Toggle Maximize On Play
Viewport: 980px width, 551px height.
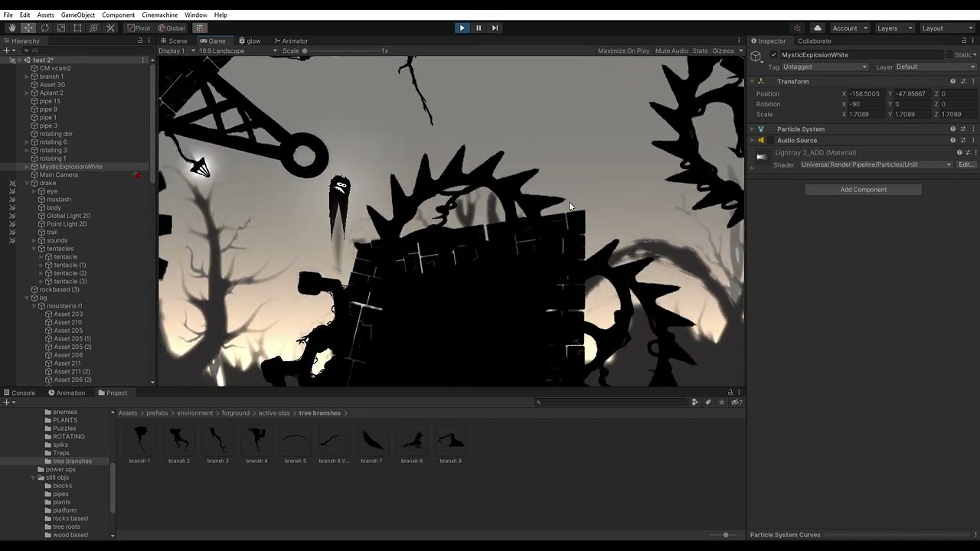(623, 51)
